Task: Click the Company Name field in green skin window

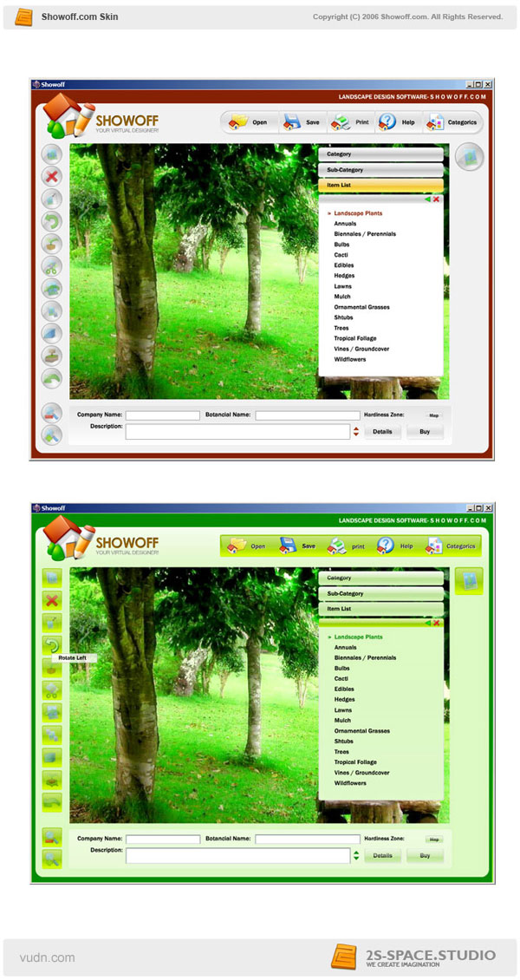Action: coord(163,840)
